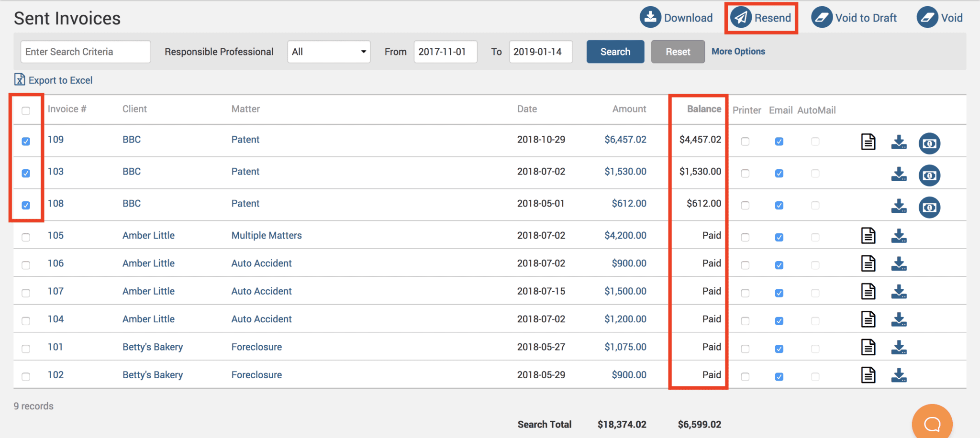The image size is (980, 438).
Task: Toggle the select-all checkbox in header
Action: [x=26, y=111]
